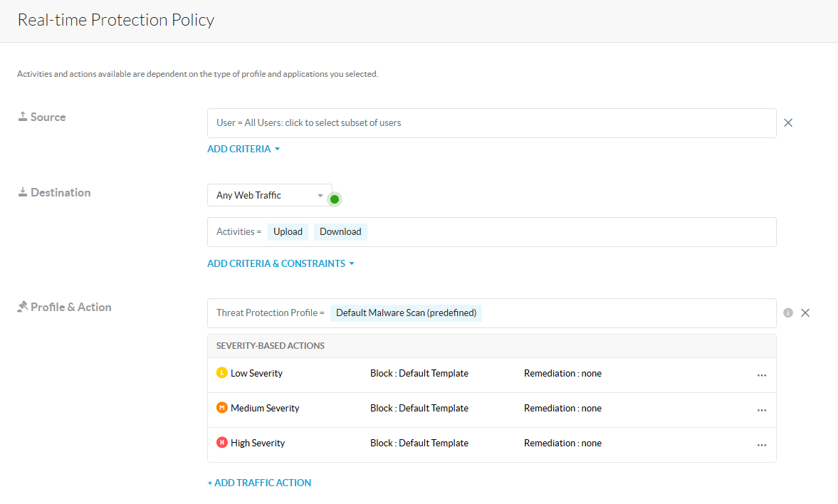Open the Low Severity more options ellipsis

(762, 375)
